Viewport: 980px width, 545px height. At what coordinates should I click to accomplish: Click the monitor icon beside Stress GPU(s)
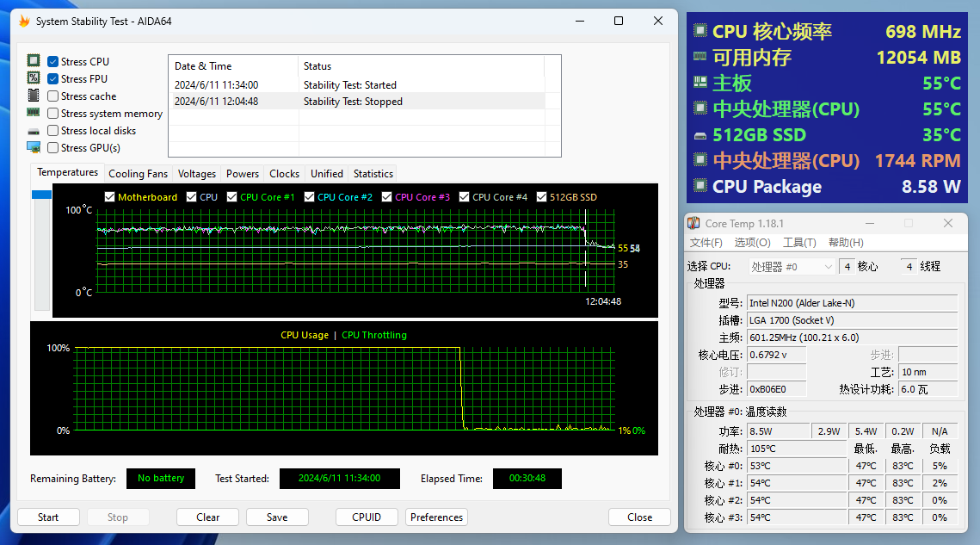(x=34, y=148)
